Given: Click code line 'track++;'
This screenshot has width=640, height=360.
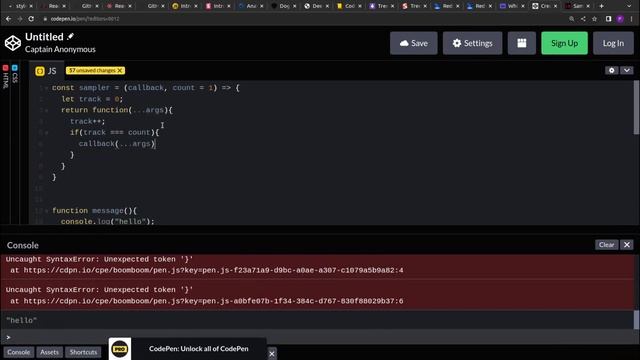Looking at the screenshot, I should (x=87, y=121).
